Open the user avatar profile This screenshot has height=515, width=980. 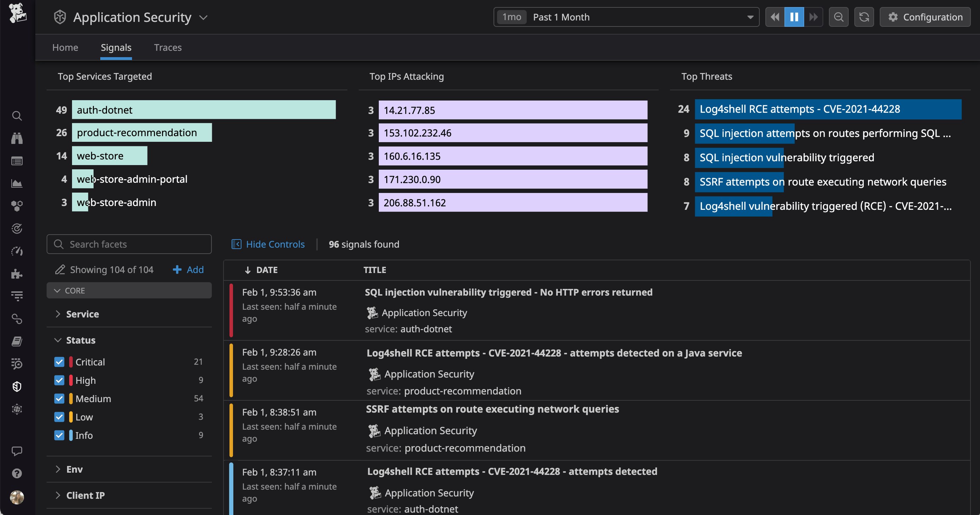coord(17,497)
